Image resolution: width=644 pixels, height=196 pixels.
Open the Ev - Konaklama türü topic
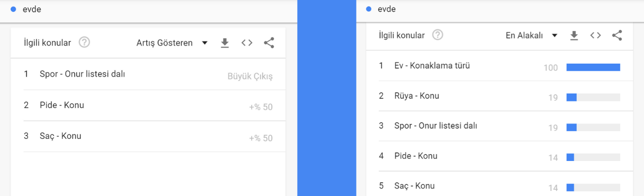[x=500, y=66]
